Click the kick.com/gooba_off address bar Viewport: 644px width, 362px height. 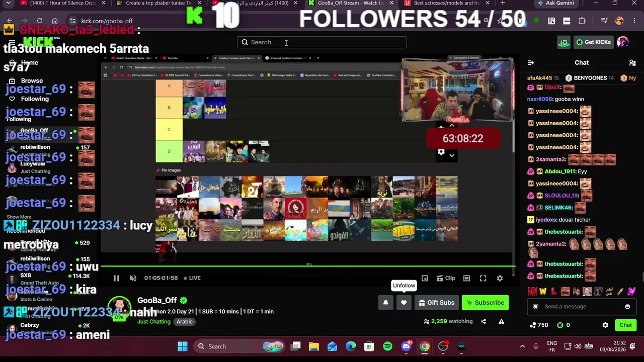[107, 21]
